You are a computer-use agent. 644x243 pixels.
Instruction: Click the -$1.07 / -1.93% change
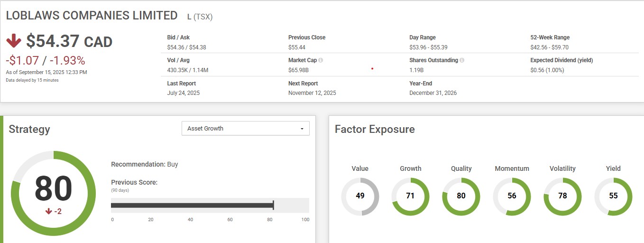(46, 61)
